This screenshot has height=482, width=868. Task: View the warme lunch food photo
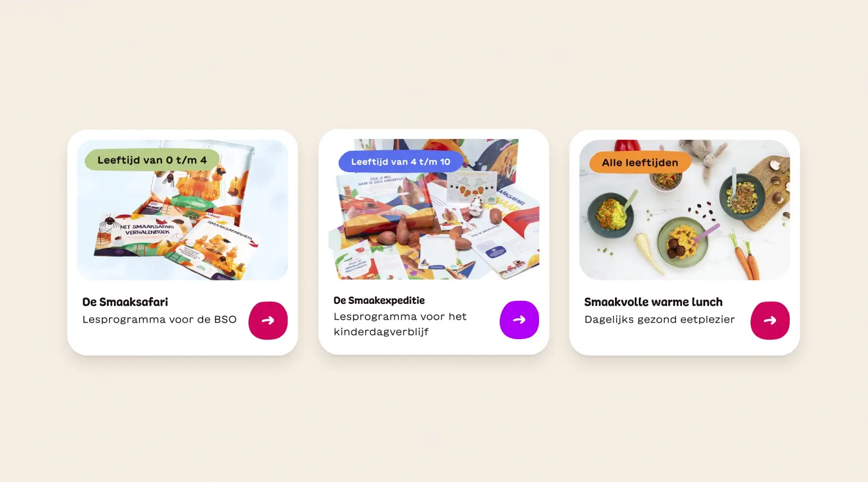pyautogui.click(x=685, y=210)
